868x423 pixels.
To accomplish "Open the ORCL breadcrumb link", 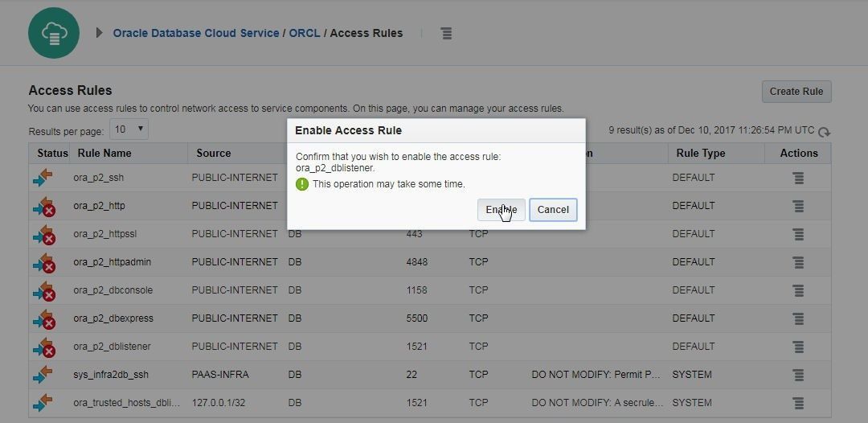I will pos(305,33).
